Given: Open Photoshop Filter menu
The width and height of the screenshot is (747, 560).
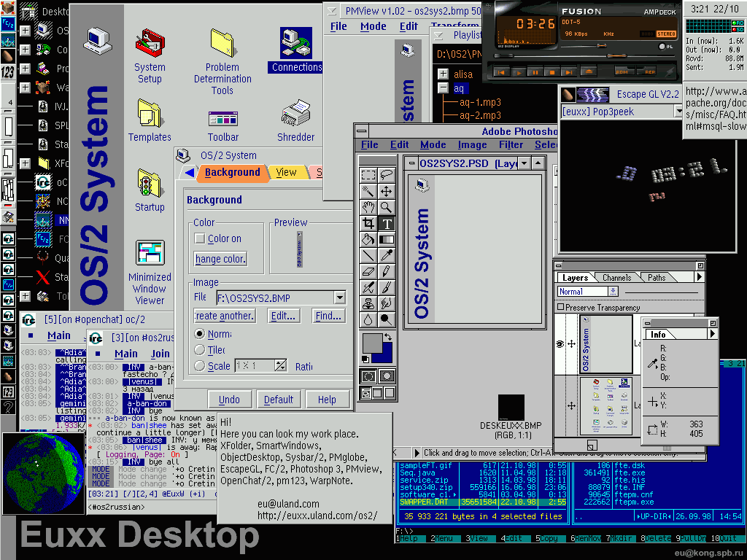Looking at the screenshot, I should pyautogui.click(x=511, y=145).
